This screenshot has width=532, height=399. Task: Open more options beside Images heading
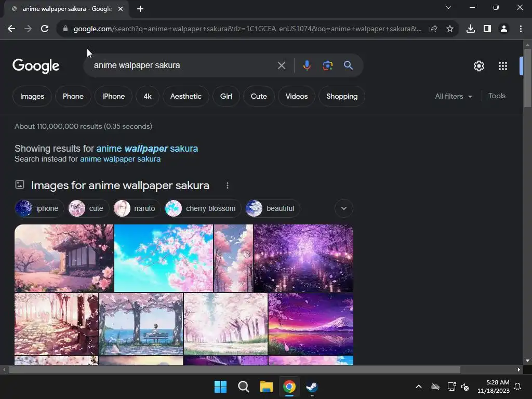pos(228,185)
